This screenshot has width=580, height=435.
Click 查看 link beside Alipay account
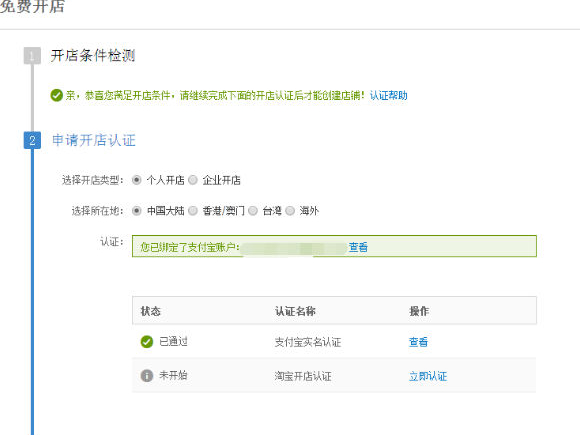[358, 247]
